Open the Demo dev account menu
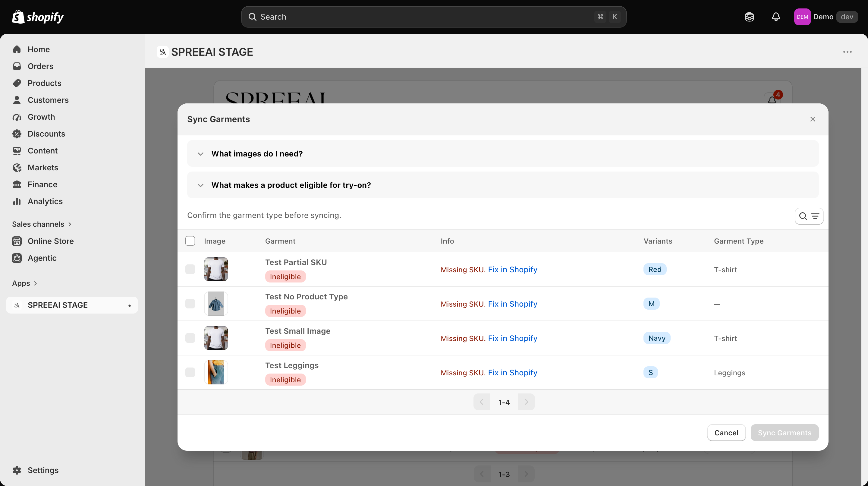Viewport: 868px width, 486px height. pos(826,17)
